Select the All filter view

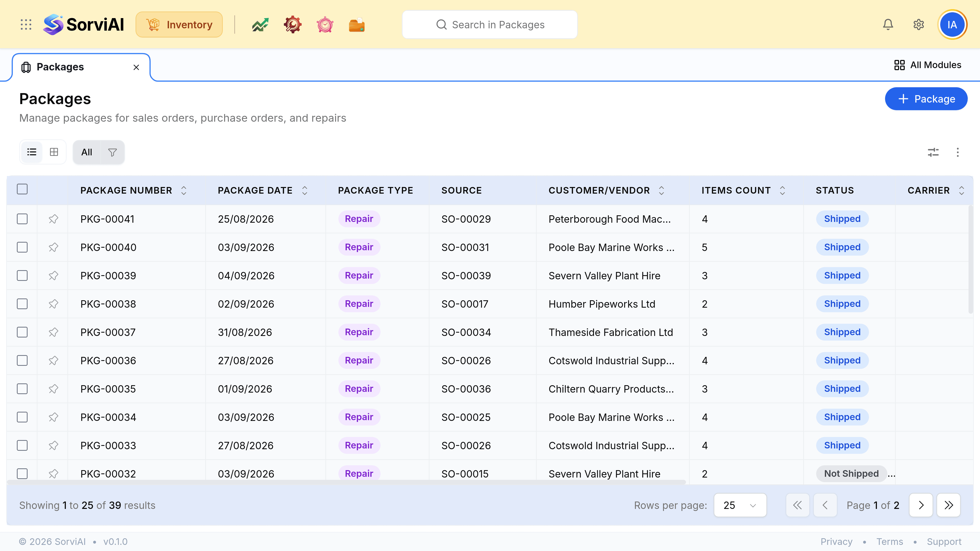(87, 152)
